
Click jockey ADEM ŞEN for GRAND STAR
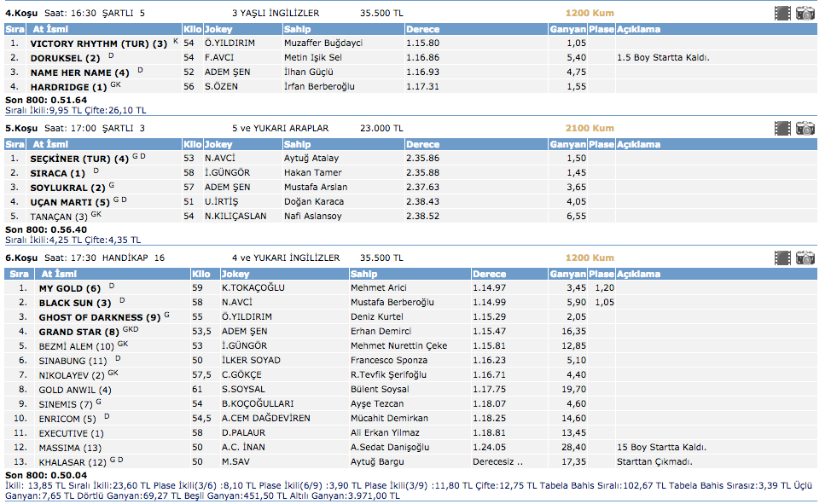(247, 332)
